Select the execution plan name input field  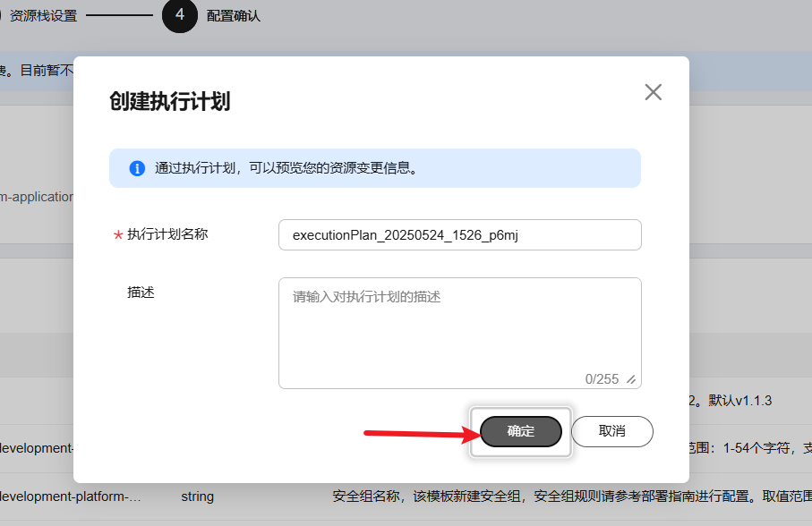pyautogui.click(x=459, y=234)
